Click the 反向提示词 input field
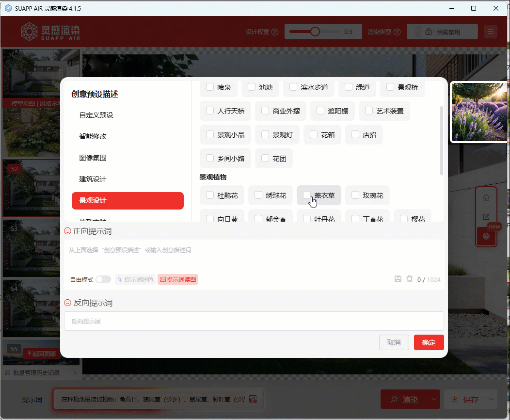The image size is (510, 420). (x=254, y=321)
